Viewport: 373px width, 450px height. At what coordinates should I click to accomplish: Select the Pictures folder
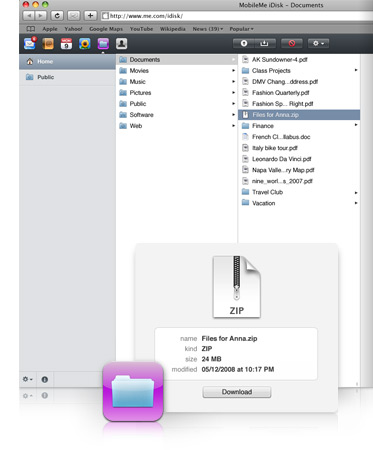click(x=177, y=93)
